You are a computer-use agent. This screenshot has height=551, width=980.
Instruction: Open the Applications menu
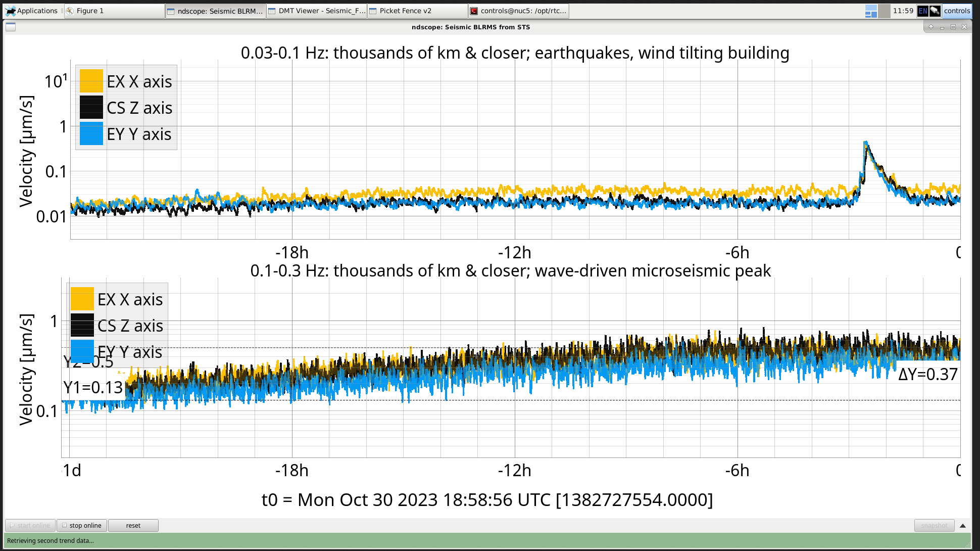[x=31, y=11]
